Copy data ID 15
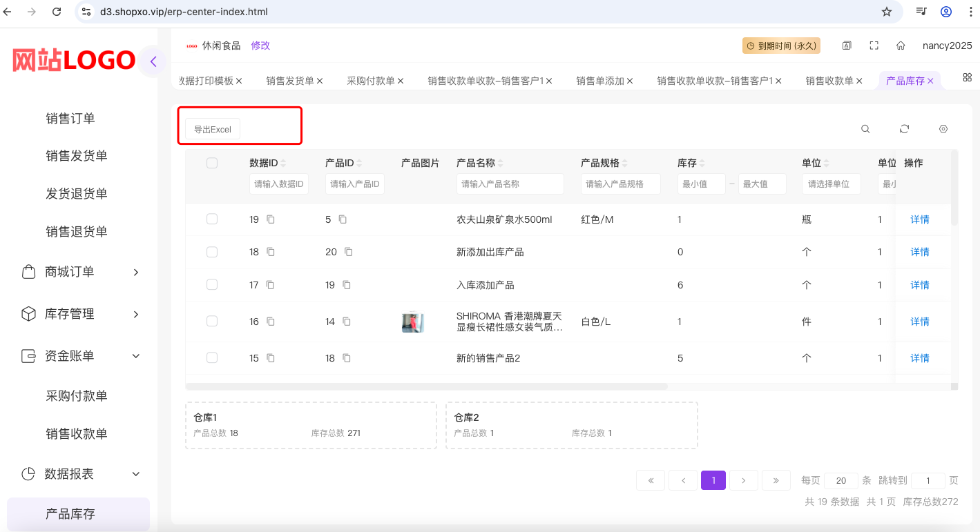This screenshot has height=532, width=980. (271, 358)
